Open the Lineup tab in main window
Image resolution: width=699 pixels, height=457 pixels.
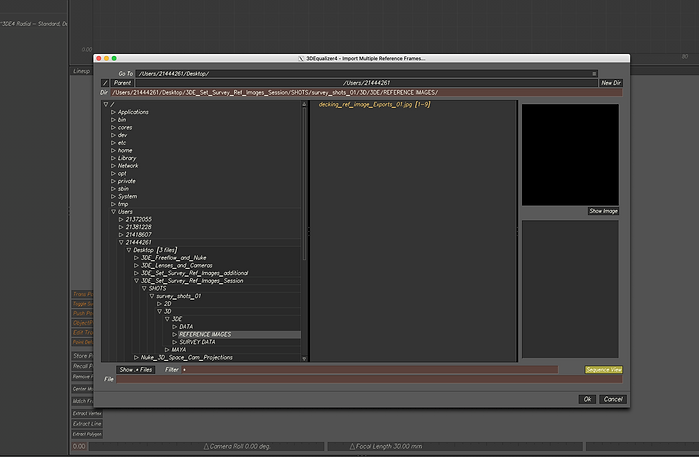[x=82, y=71]
